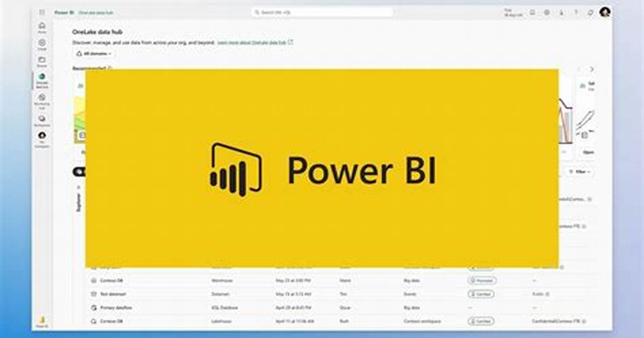Viewport: 644px width, 338px height.
Task: Click the icon left of the settings gear
Action: tap(533, 13)
